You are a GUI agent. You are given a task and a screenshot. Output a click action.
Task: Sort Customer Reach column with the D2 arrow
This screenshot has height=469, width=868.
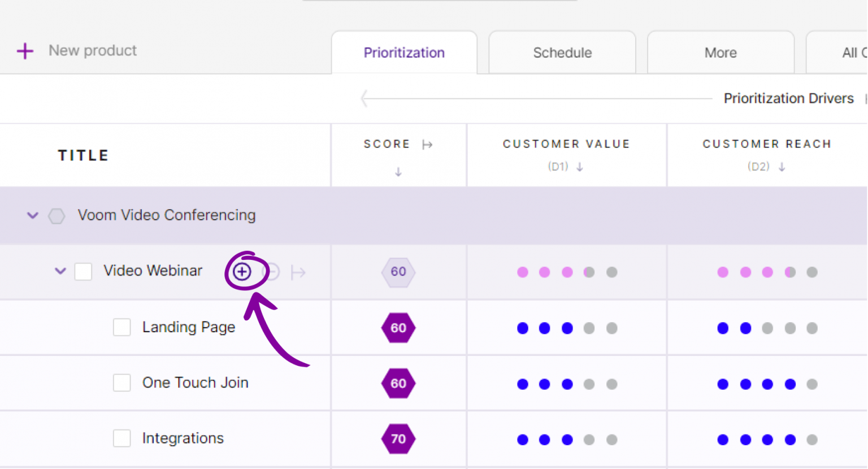pyautogui.click(x=782, y=167)
